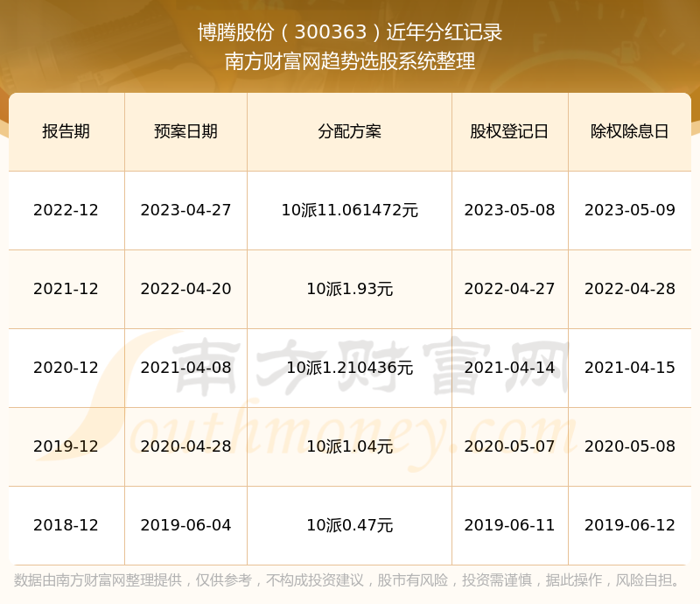
Task: Click the plan cell 10派1.210436元
Action: click(349, 368)
